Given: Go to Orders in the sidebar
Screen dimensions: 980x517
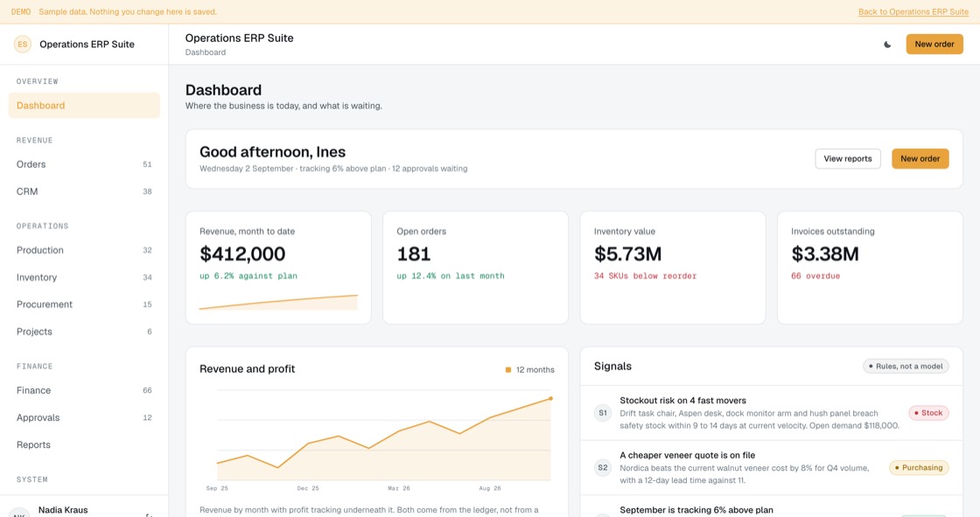Looking at the screenshot, I should (84, 164).
